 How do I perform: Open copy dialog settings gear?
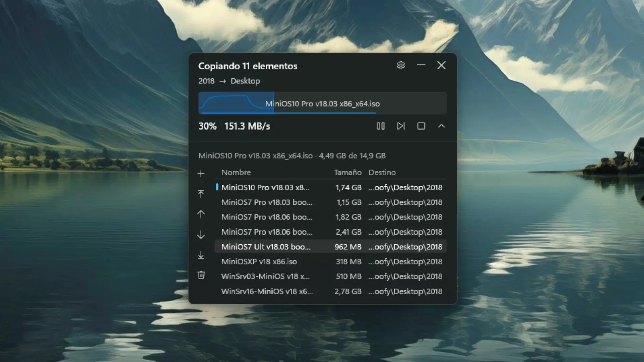coord(401,65)
